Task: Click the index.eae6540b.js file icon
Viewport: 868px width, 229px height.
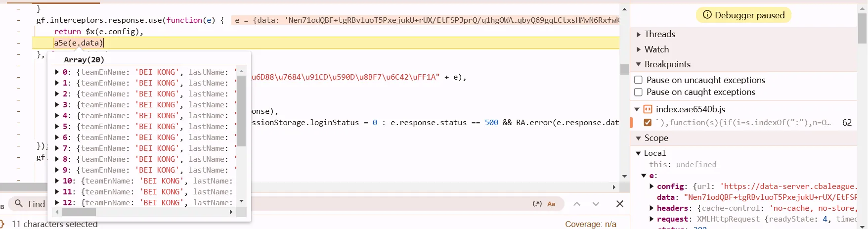Action: (648, 109)
